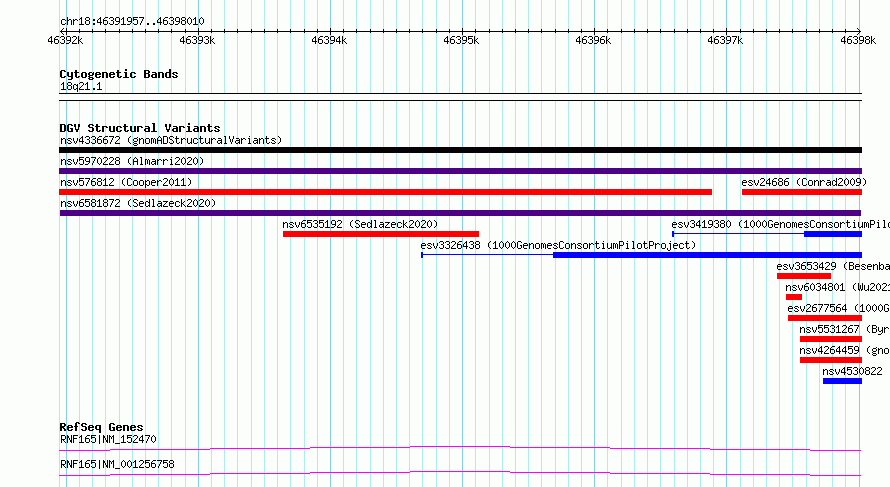Open esv24686 (Conrad2009) label
Screen dimensions: 890x487
pyautogui.click(x=804, y=182)
